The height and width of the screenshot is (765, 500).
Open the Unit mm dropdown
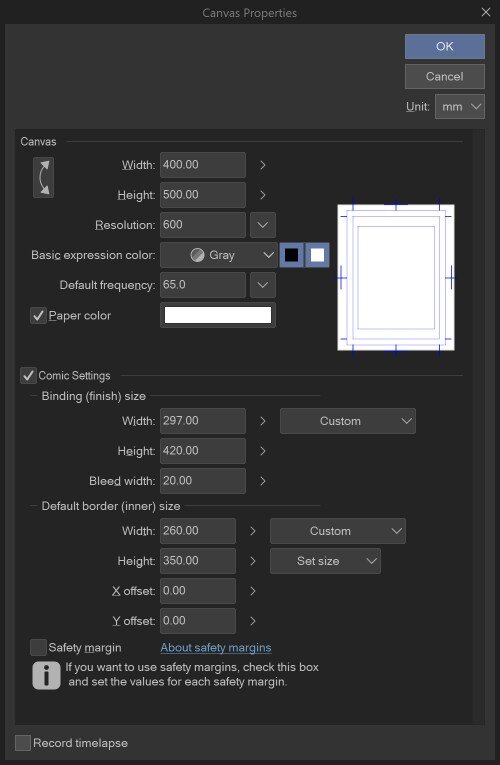(x=460, y=106)
